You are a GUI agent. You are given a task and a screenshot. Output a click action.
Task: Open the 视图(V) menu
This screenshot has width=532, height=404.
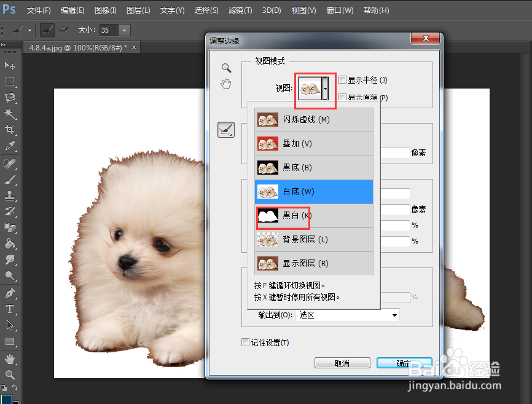[303, 10]
